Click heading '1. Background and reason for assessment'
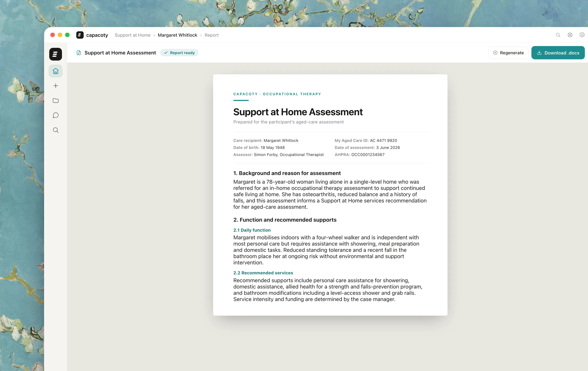 (x=287, y=173)
